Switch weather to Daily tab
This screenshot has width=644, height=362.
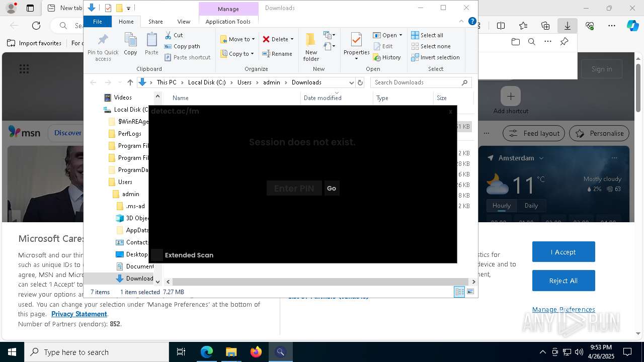pos(531,205)
